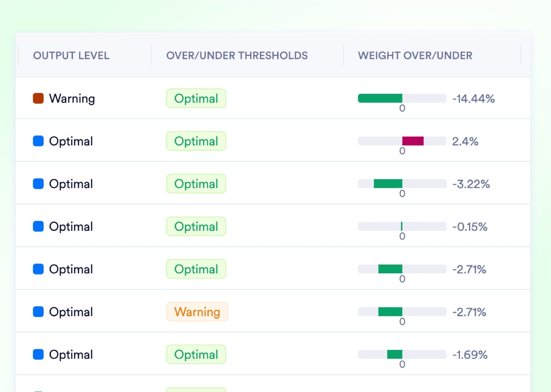
Task: Click the blue square beside the orange Warning badge
Action: pyautogui.click(x=38, y=312)
